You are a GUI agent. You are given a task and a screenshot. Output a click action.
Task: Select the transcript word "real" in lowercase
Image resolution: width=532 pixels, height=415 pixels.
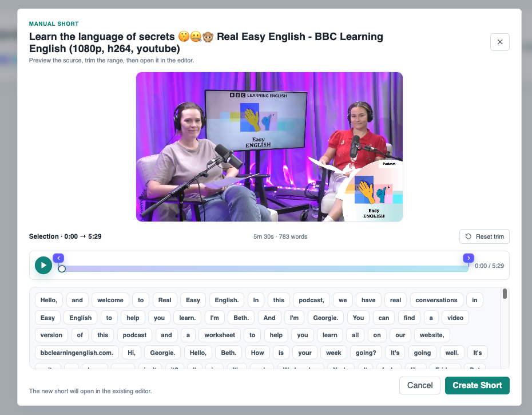coord(395,300)
